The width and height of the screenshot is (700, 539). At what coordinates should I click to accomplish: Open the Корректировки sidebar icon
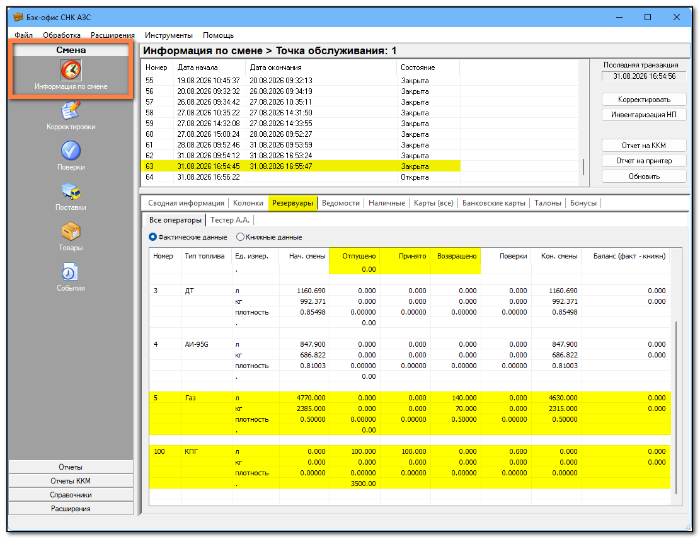71,110
